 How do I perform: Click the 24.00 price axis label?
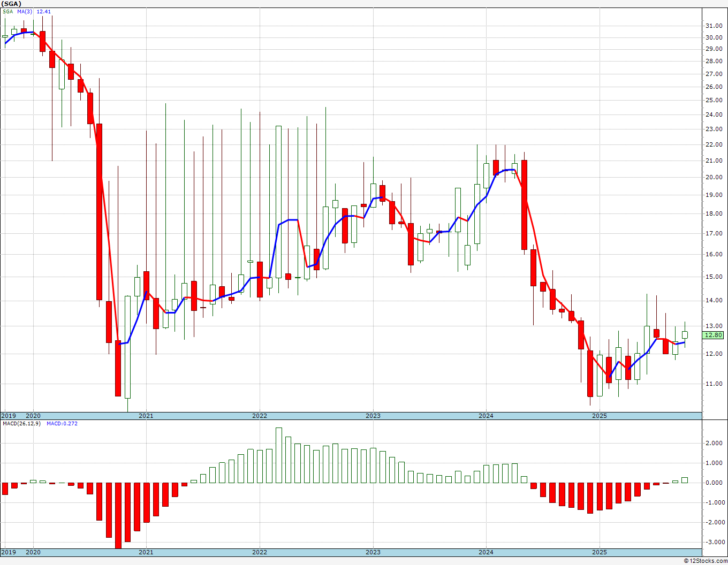point(714,114)
